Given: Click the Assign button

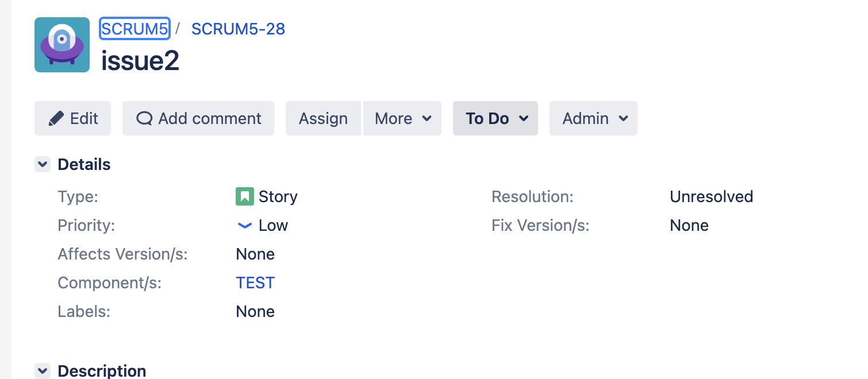Looking at the screenshot, I should pos(323,118).
